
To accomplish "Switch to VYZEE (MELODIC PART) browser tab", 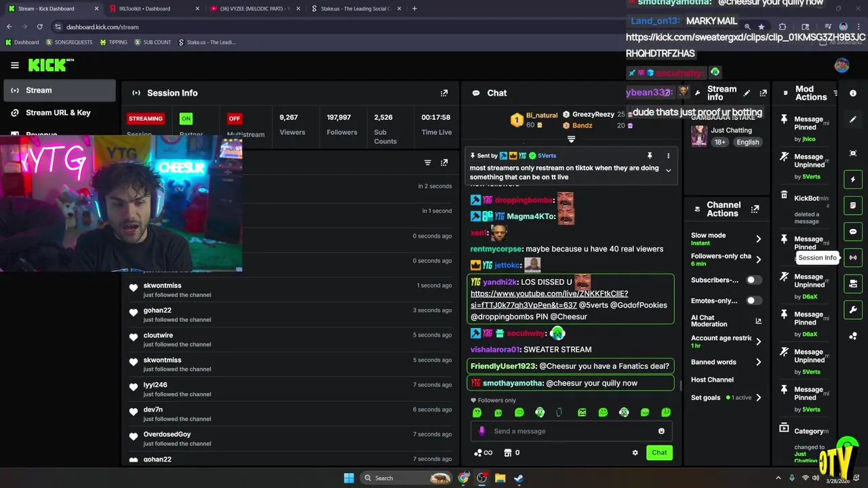I will (x=254, y=9).
